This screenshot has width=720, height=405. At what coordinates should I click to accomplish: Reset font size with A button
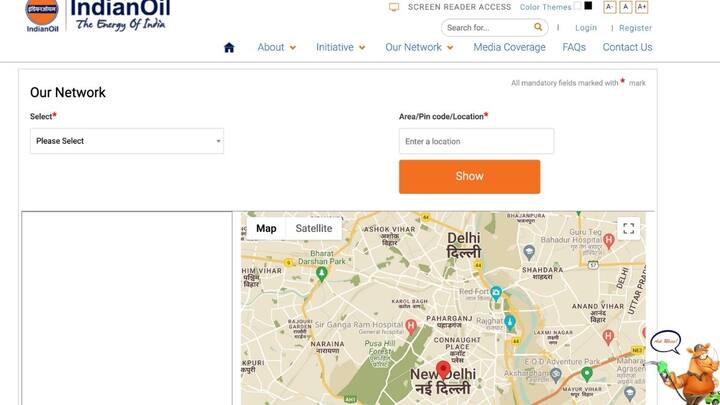click(x=626, y=7)
